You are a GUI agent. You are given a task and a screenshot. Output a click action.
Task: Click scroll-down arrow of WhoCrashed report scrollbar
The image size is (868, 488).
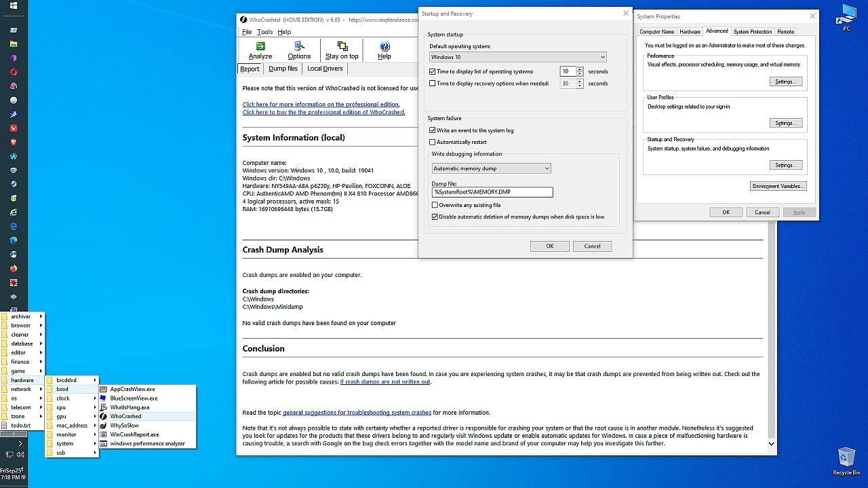point(771,443)
